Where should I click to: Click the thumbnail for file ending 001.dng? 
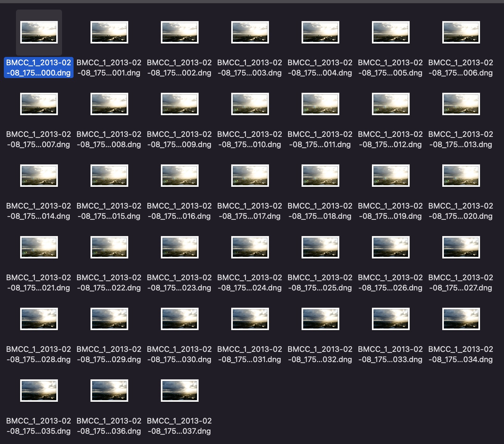[109, 32]
